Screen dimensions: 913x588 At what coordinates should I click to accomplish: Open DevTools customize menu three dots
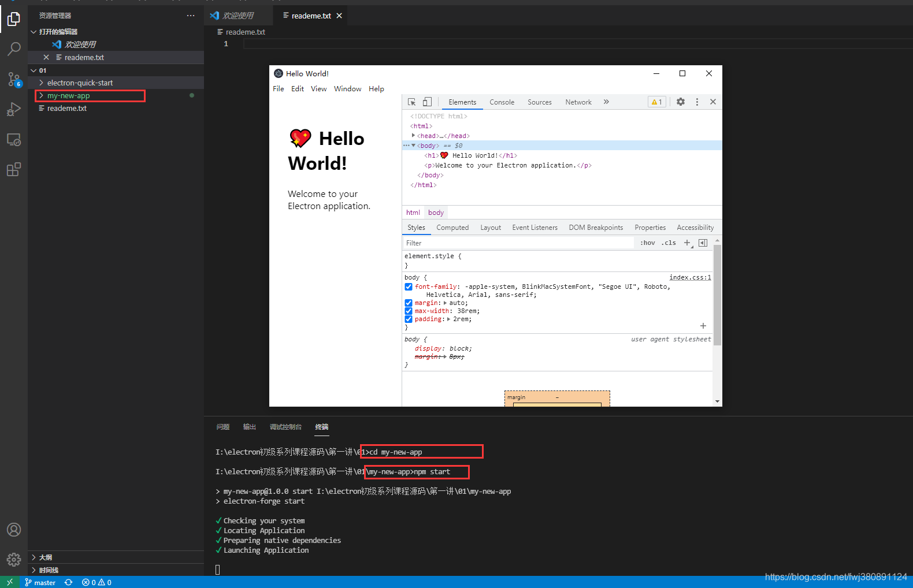point(697,102)
